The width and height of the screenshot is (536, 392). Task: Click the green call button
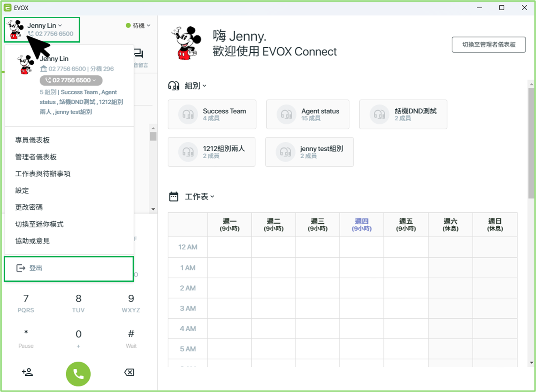78,374
